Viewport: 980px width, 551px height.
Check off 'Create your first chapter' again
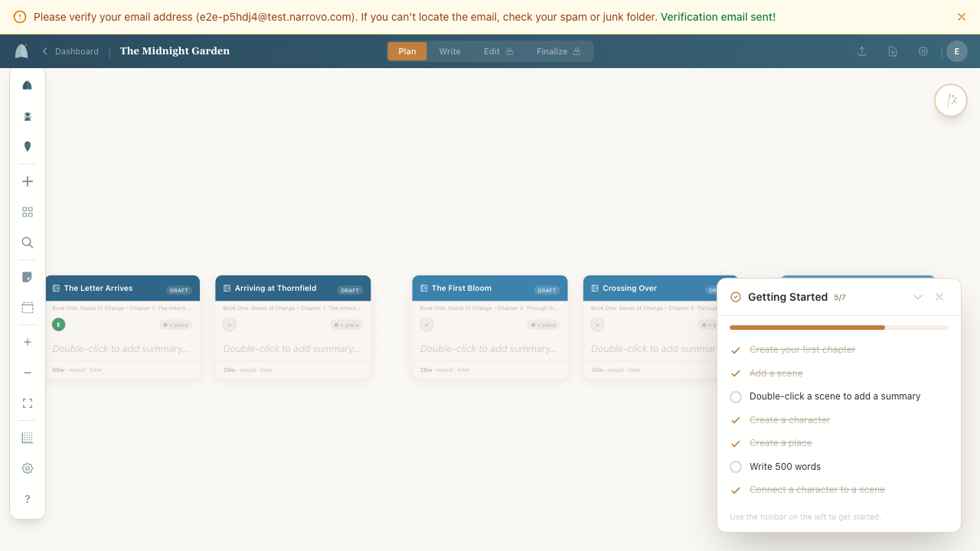pyautogui.click(x=736, y=350)
